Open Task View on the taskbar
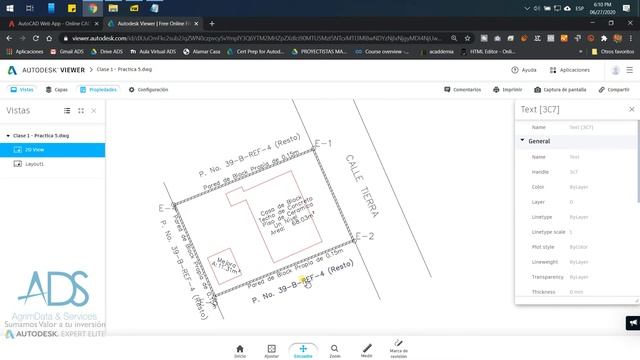 tap(30, 8)
